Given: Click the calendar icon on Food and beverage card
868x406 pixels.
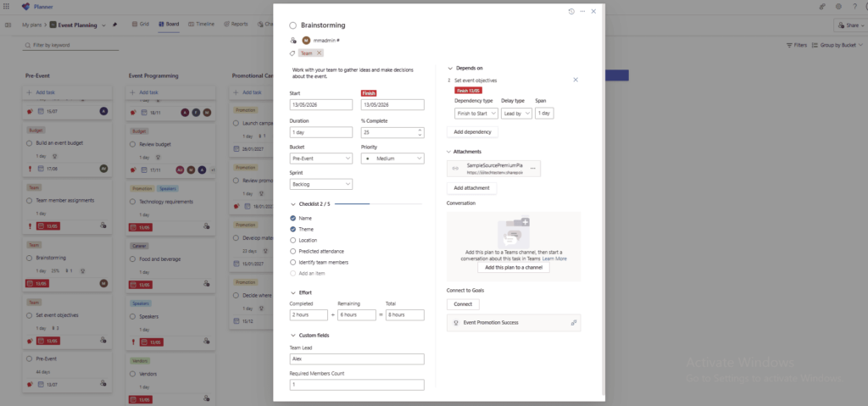Looking at the screenshot, I should click(x=133, y=284).
